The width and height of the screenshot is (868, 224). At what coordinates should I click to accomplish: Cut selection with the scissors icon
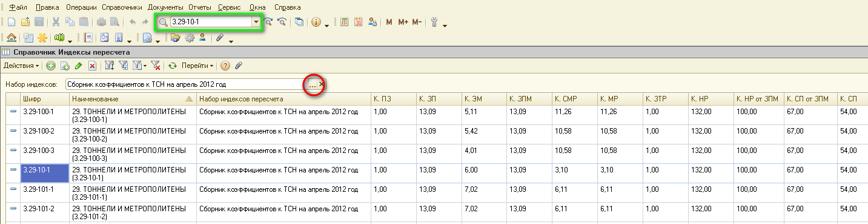click(56, 22)
